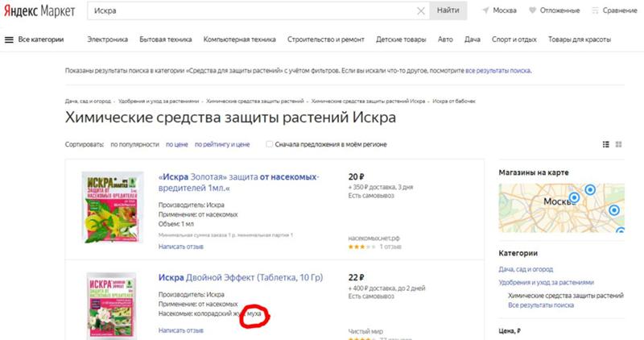Click Написать отзыв for Искра Двойной Эффект
Image resolution: width=644 pixels, height=340 pixels.
pyautogui.click(x=180, y=330)
